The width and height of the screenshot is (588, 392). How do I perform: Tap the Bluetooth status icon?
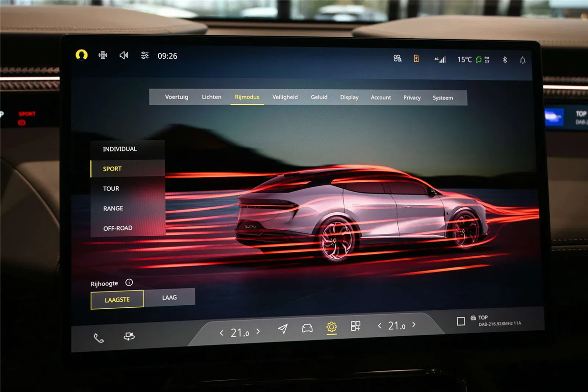(504, 60)
